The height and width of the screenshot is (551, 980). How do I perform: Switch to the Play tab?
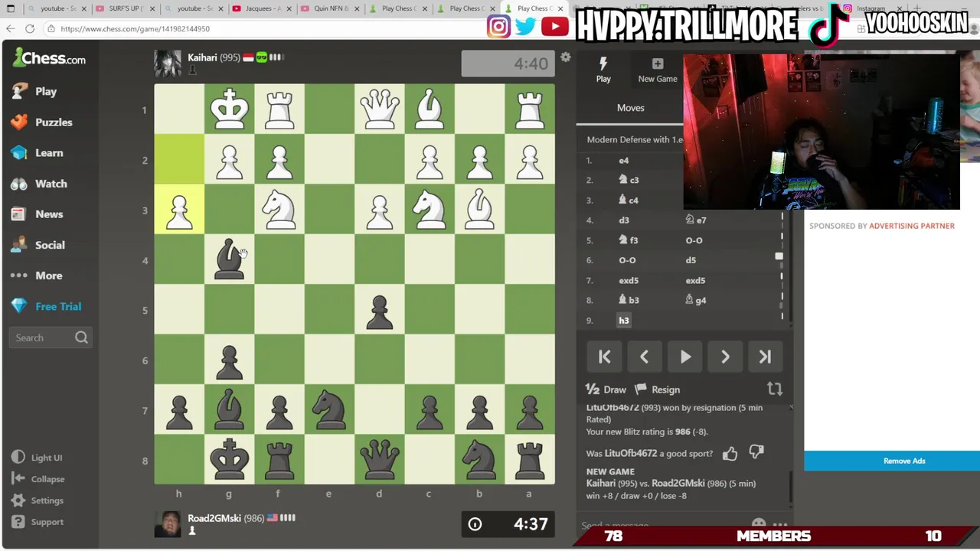pyautogui.click(x=603, y=69)
